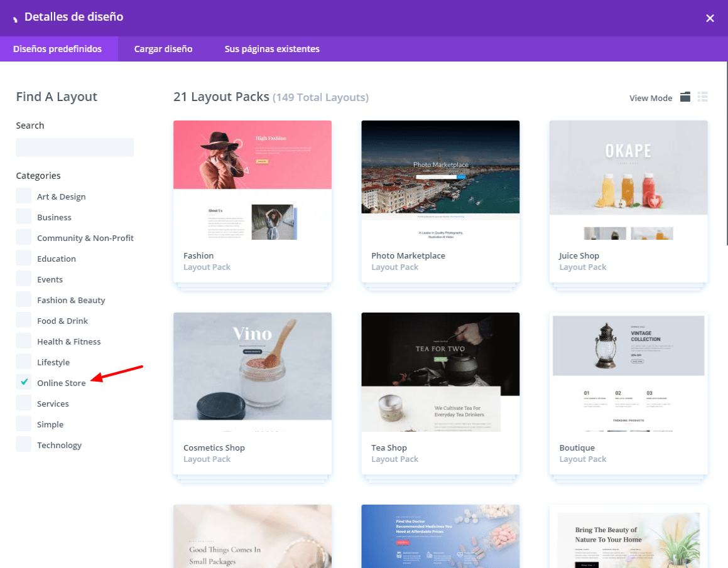Check the Business category
Image resolution: width=728 pixels, height=568 pixels.
(x=24, y=217)
